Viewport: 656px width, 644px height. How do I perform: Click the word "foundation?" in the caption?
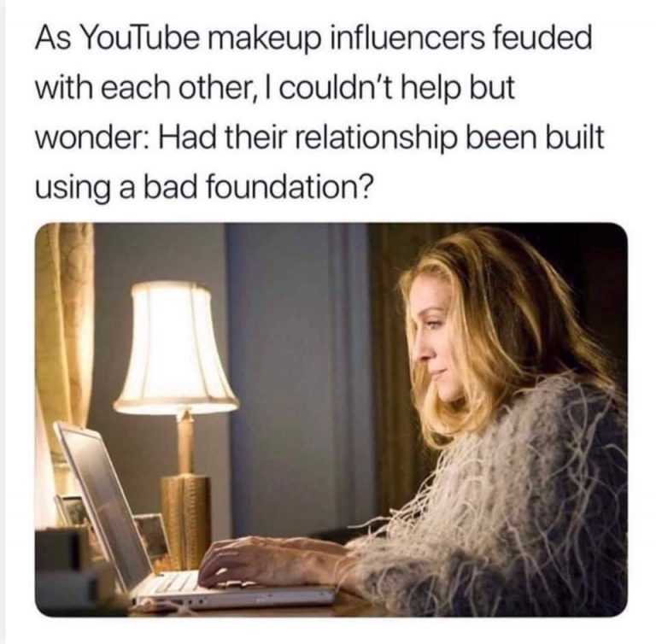point(288,185)
